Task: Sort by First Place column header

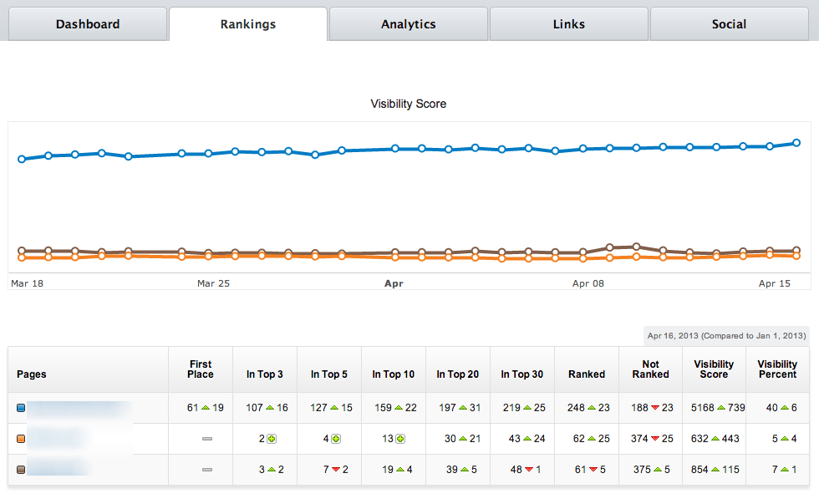Action: point(201,369)
